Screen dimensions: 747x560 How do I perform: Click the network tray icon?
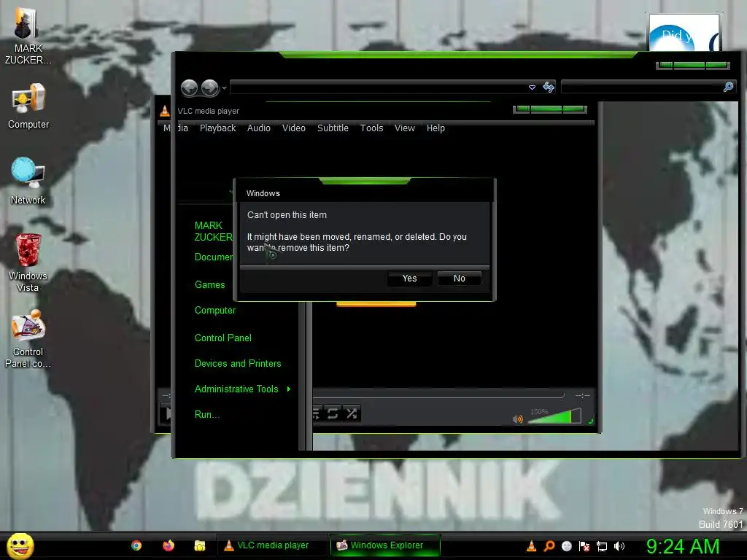pos(602,546)
